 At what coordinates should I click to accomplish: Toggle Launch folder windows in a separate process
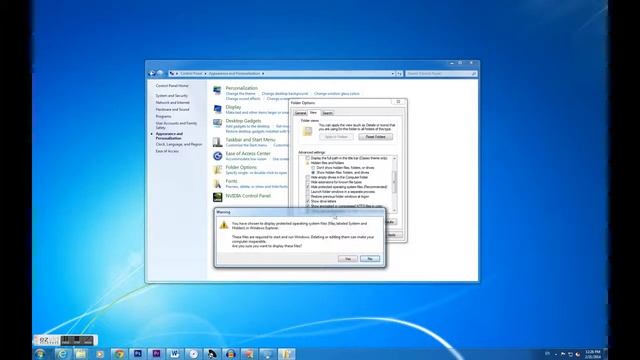[x=307, y=192]
